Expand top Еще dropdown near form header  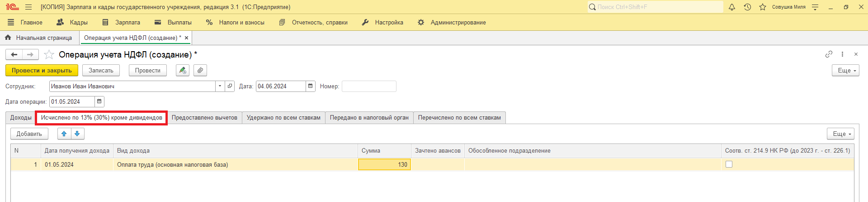[x=845, y=70]
